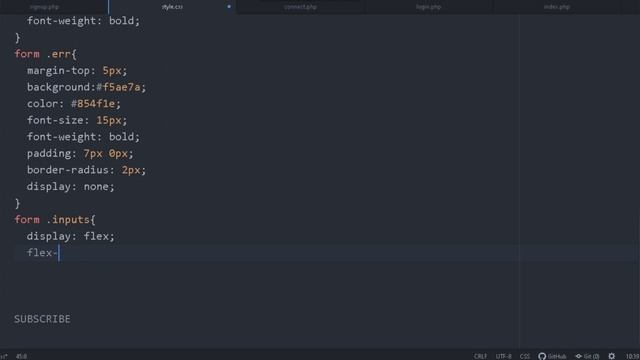640x360 pixels.
Task: Switch to the login.php tab
Action: click(429, 7)
